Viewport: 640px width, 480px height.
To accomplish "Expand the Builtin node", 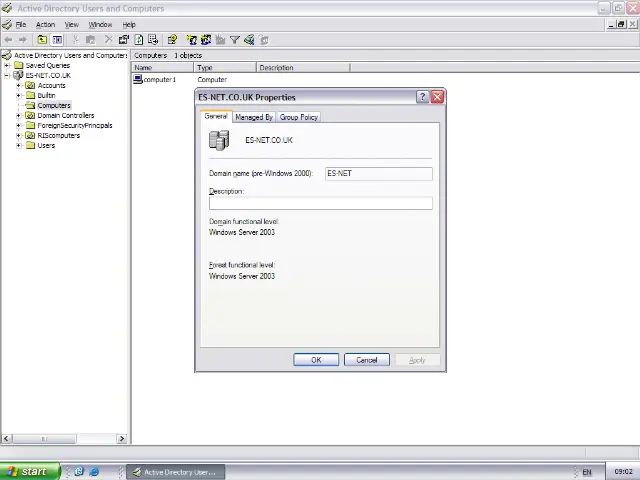I will tap(18, 96).
